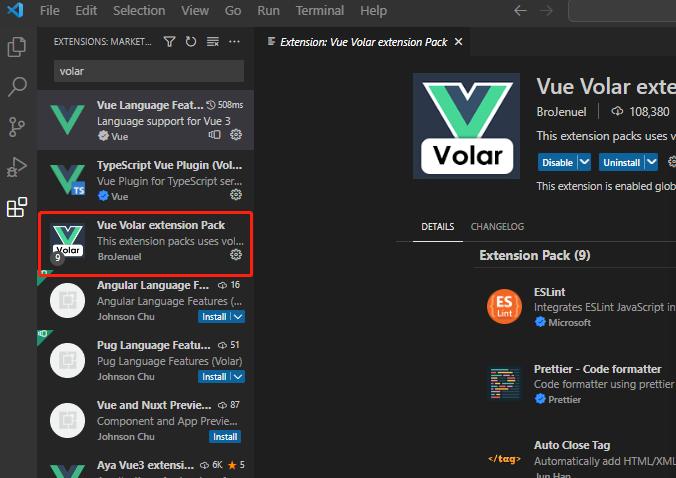Click the VS Code logo icon
The height and width of the screenshot is (478, 676).
pyautogui.click(x=16, y=10)
